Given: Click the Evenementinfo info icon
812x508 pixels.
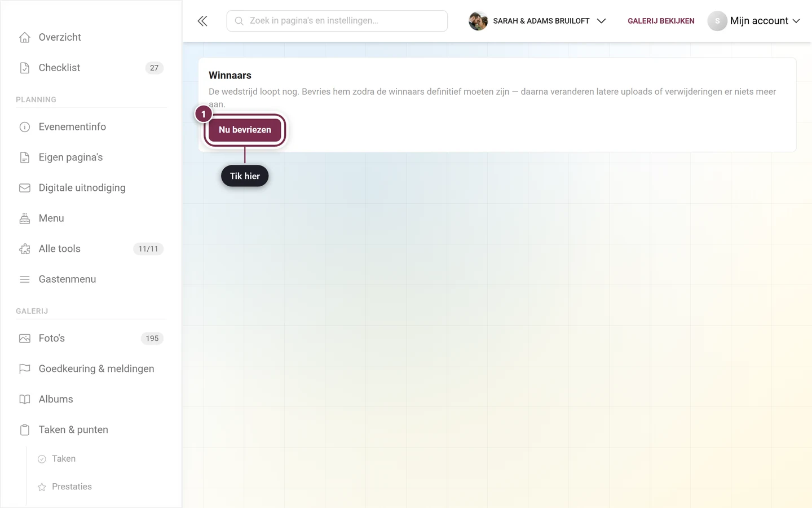Looking at the screenshot, I should pyautogui.click(x=25, y=127).
